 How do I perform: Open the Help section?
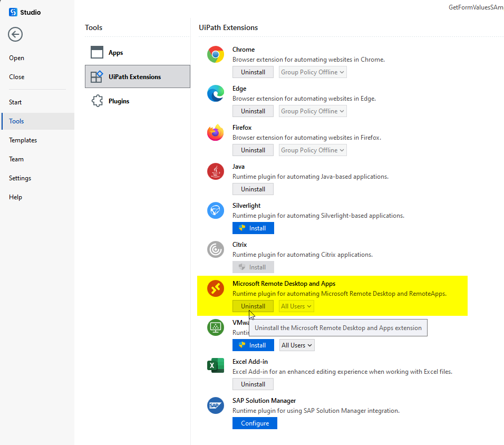click(x=15, y=197)
